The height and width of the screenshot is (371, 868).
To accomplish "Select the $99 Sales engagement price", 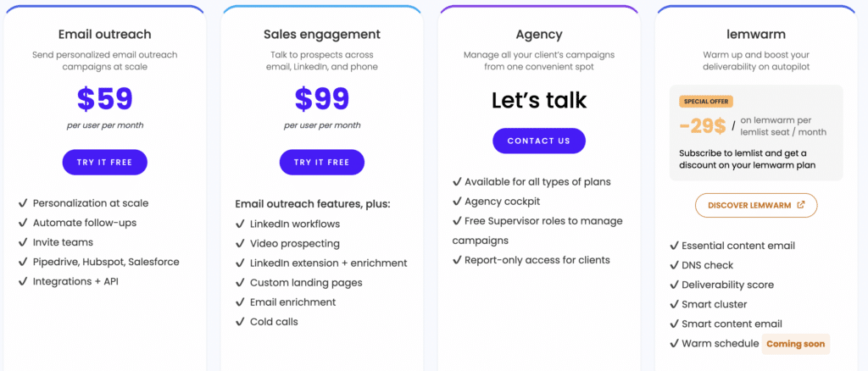I will [321, 99].
